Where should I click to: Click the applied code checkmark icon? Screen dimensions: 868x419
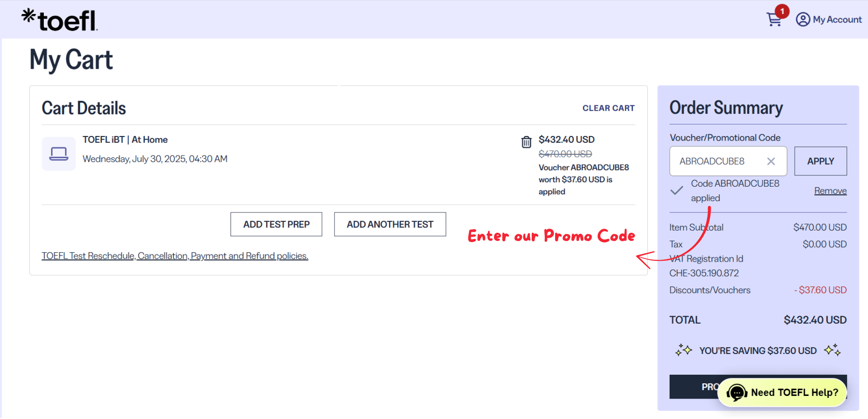click(676, 191)
